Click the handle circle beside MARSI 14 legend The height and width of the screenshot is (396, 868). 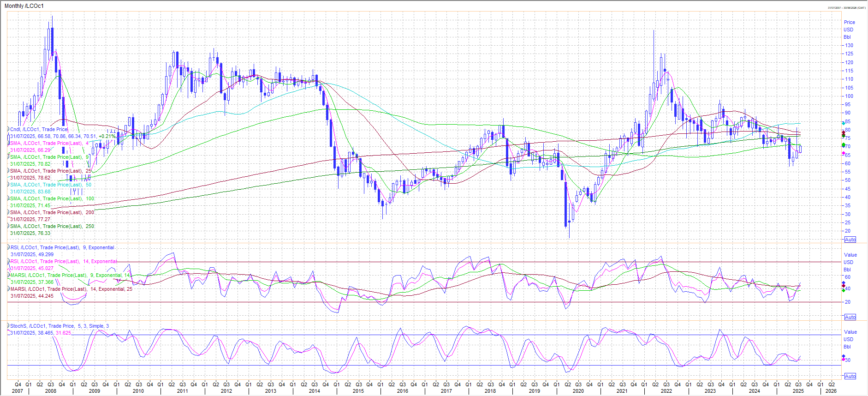(x=8, y=288)
